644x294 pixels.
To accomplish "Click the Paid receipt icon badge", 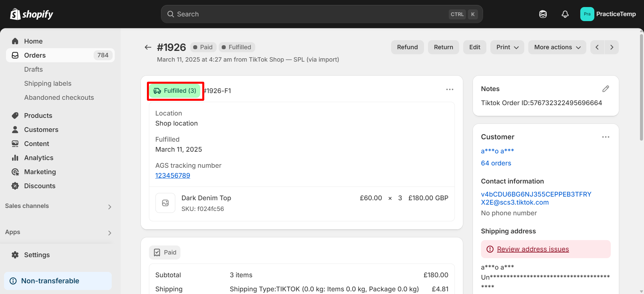I will tap(165, 252).
